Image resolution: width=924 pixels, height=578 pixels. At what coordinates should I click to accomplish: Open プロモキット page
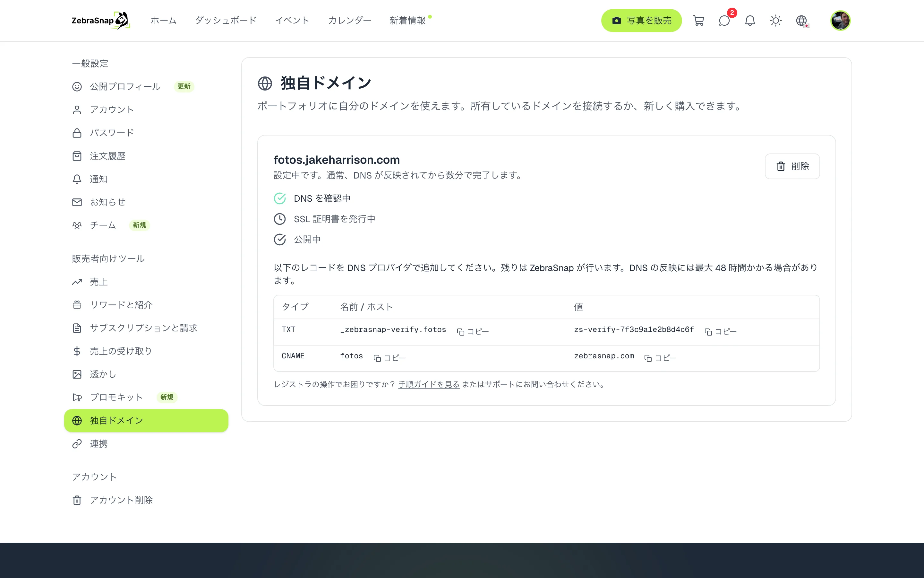click(146, 397)
